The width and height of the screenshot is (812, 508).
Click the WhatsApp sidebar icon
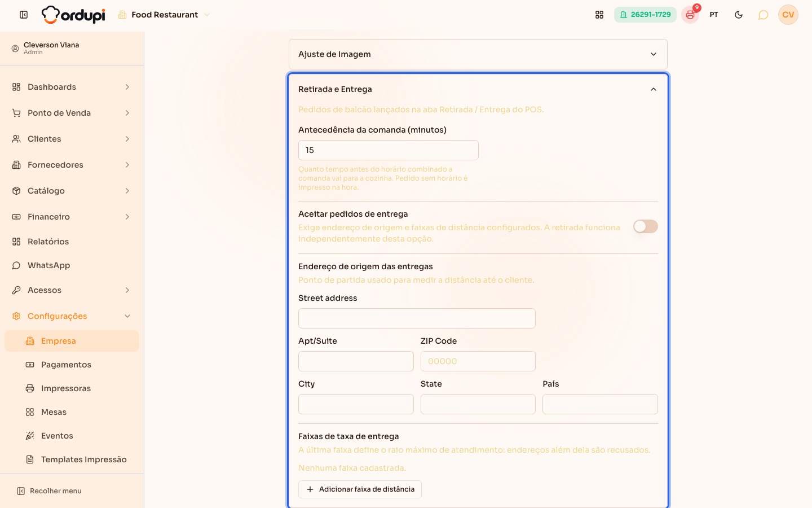tap(16, 265)
